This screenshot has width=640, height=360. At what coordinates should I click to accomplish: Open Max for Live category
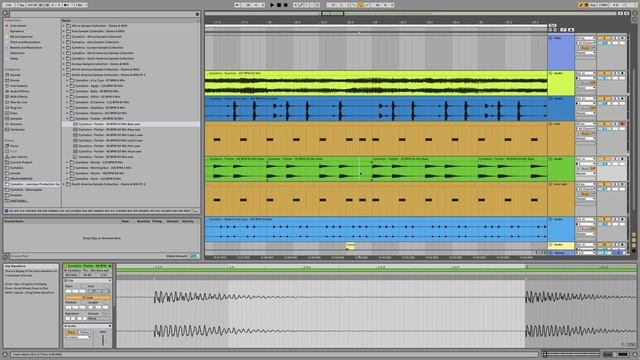(18, 102)
